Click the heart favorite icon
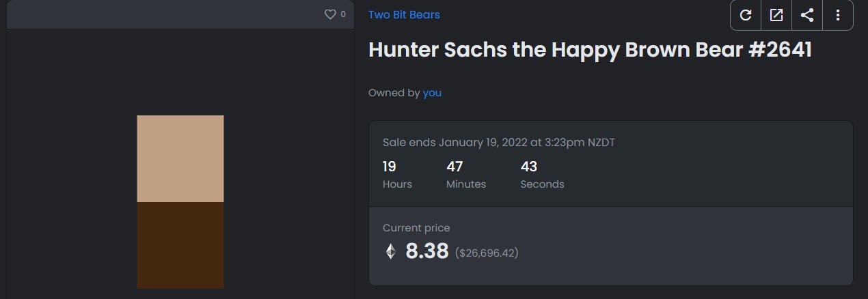This screenshot has width=868, height=299. tap(330, 14)
